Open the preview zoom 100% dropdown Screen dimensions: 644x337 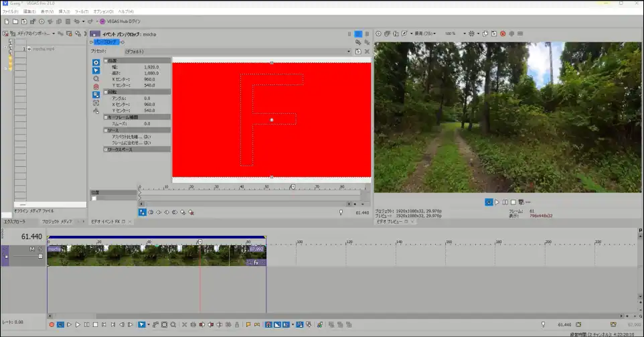pyautogui.click(x=465, y=33)
